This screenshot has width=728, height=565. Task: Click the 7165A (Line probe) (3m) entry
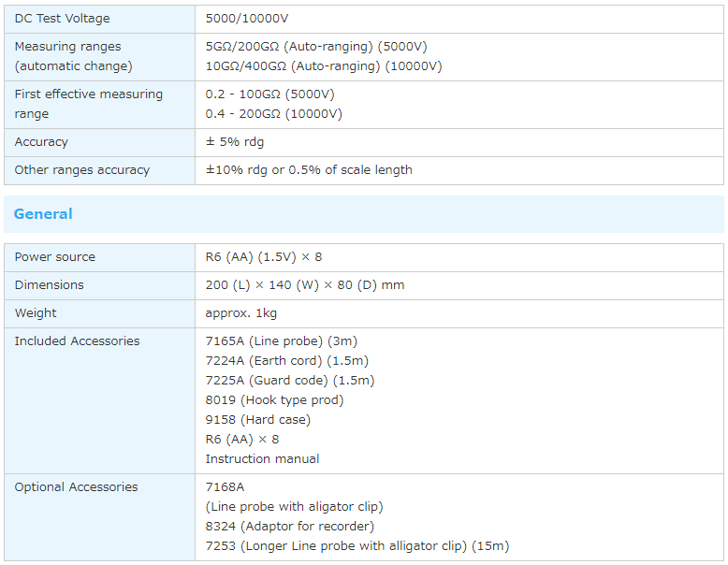click(281, 341)
